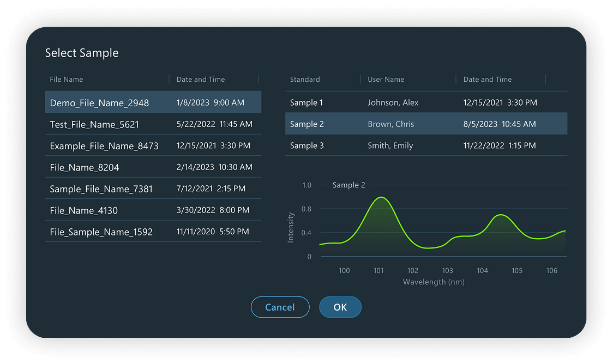The image size is (613, 364).
Task: Select the Demo_File_Name_2948 row
Action: coord(153,102)
